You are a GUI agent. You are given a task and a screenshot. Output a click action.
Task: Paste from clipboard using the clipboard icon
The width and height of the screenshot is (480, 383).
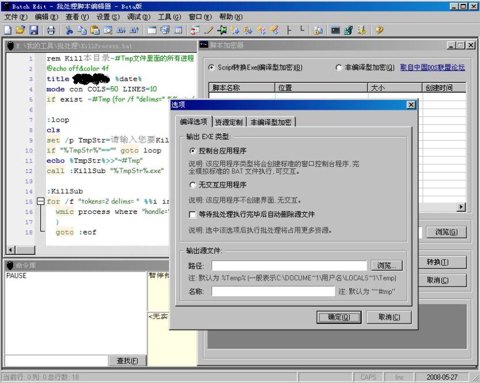[95, 30]
